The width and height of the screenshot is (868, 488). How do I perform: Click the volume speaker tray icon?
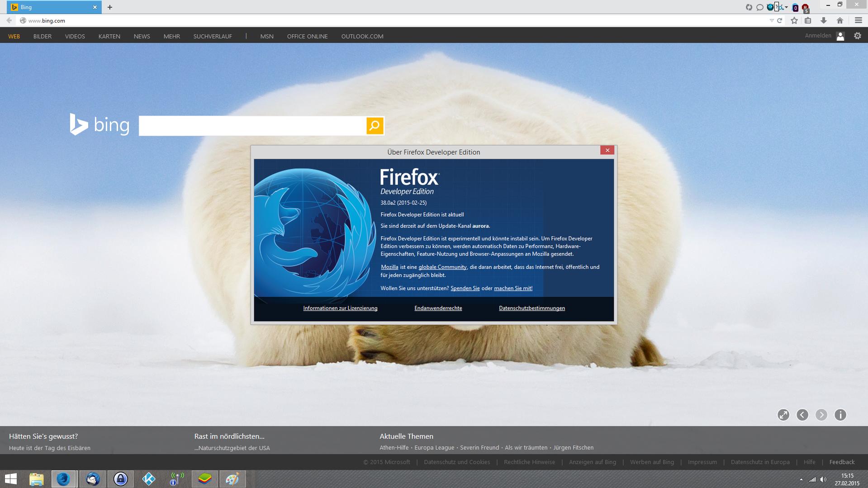[x=823, y=479]
